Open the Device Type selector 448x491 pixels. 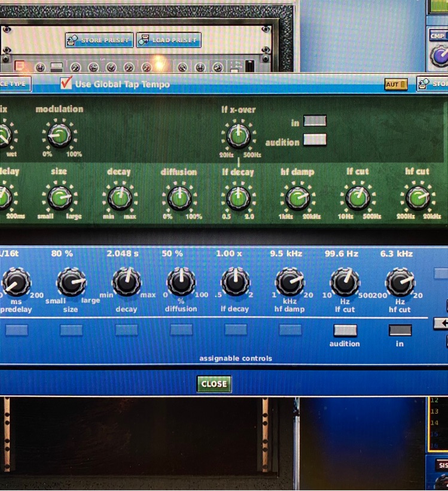pos(14,84)
